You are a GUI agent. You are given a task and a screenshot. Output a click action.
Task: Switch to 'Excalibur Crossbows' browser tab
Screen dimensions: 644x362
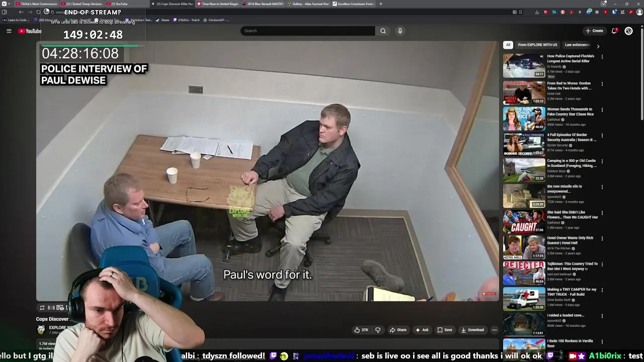pyautogui.click(x=352, y=4)
